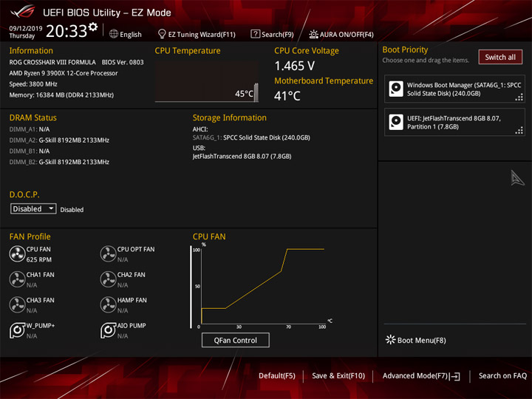Click the CPU FAN curve graph
This screenshot has height=399, width=532.
click(262, 287)
